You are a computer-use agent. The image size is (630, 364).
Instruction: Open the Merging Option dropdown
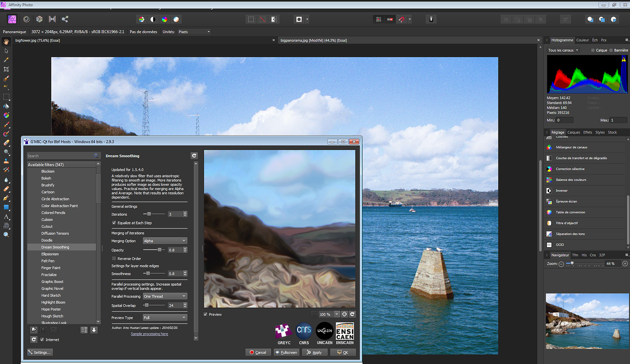pyautogui.click(x=165, y=240)
